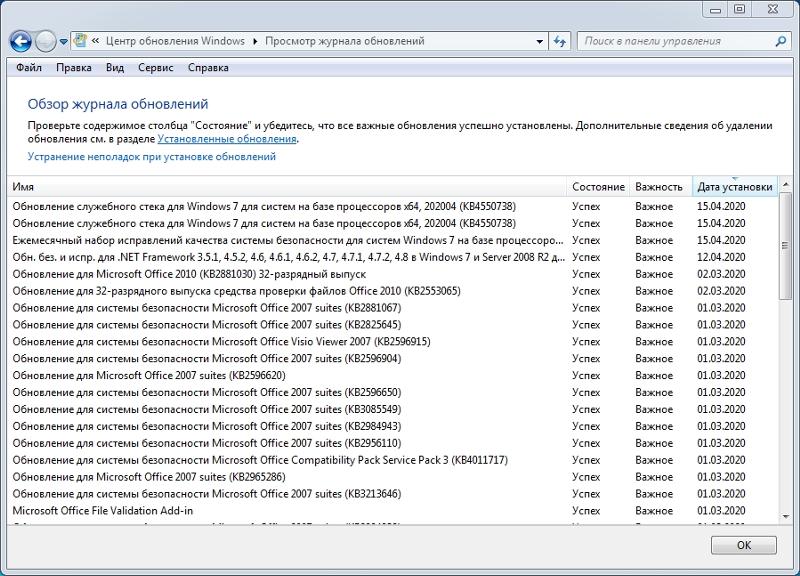Open the Правка menu
Screen dimensions: 800x576
73,67
